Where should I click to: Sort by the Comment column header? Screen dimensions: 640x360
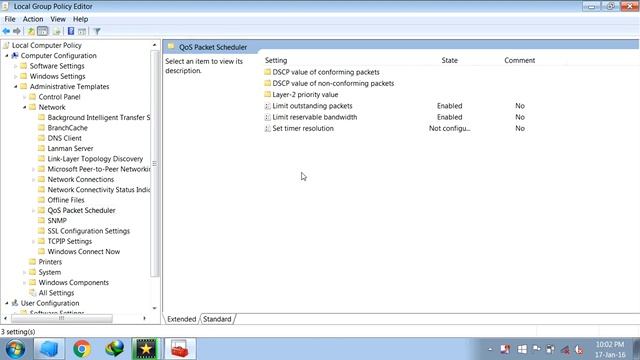tap(519, 60)
